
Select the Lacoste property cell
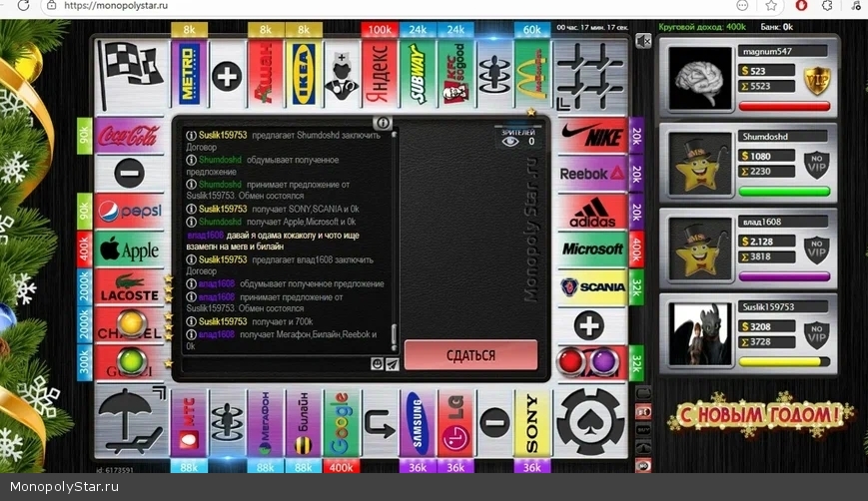click(130, 287)
